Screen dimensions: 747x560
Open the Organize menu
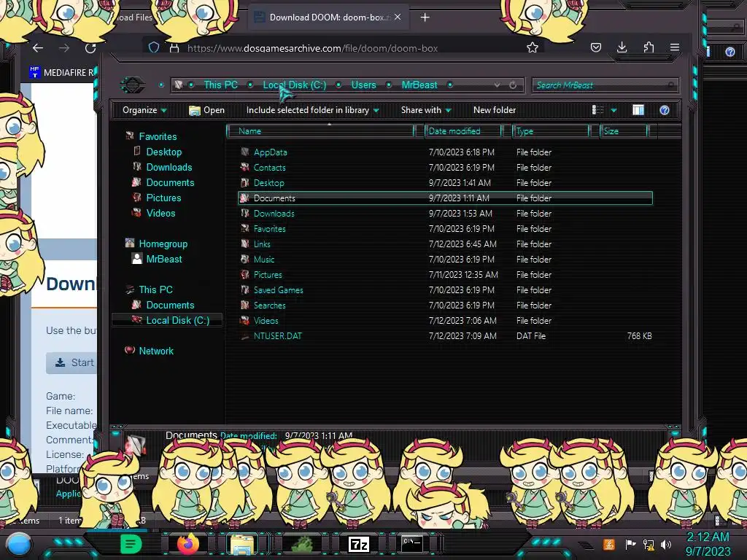[x=144, y=110]
